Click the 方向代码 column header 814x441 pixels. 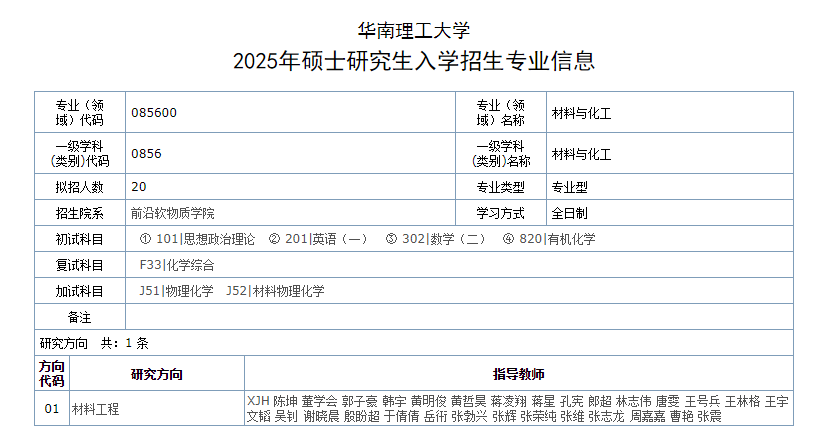click(x=52, y=373)
